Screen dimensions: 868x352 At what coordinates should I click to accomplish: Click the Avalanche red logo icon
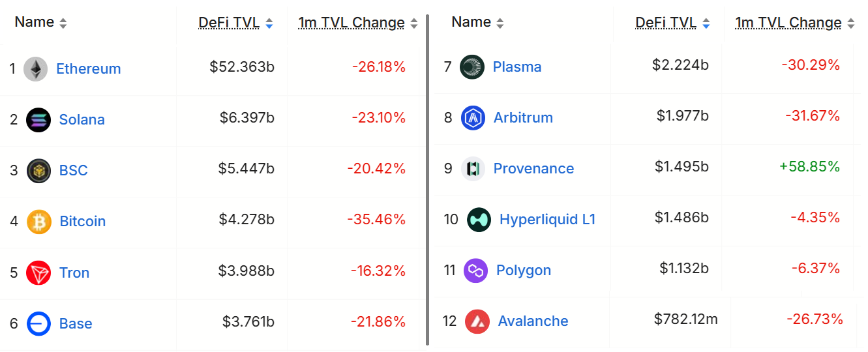(x=477, y=321)
